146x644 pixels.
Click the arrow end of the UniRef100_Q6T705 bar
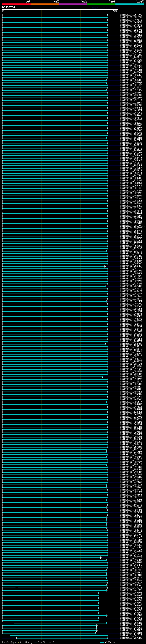107,15
